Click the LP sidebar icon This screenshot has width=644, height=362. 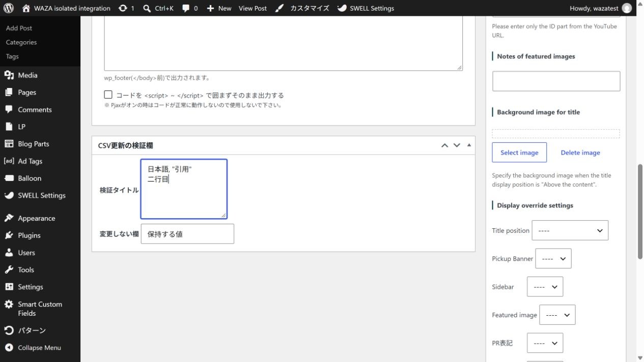9,127
